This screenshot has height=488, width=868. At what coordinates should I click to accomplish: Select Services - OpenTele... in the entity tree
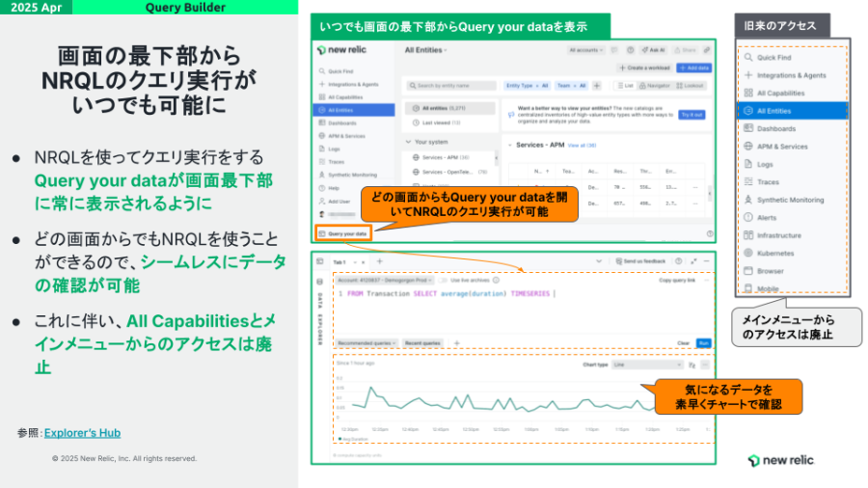point(449,172)
